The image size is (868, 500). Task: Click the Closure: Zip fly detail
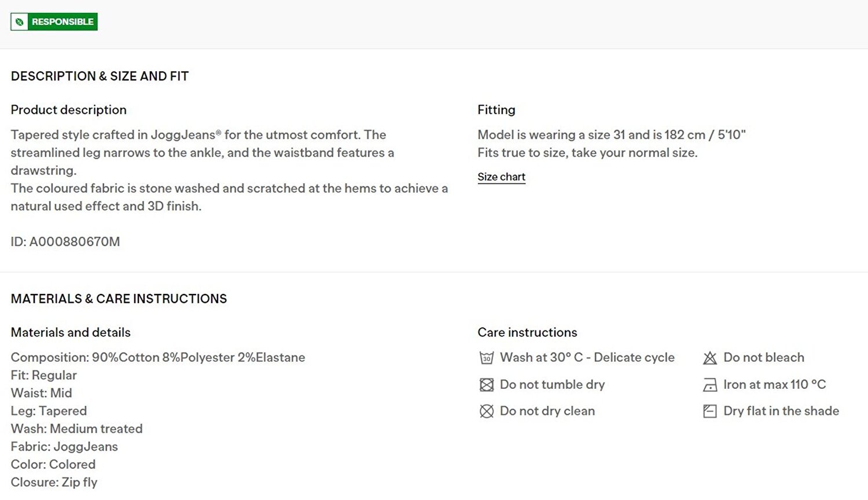coord(54,483)
